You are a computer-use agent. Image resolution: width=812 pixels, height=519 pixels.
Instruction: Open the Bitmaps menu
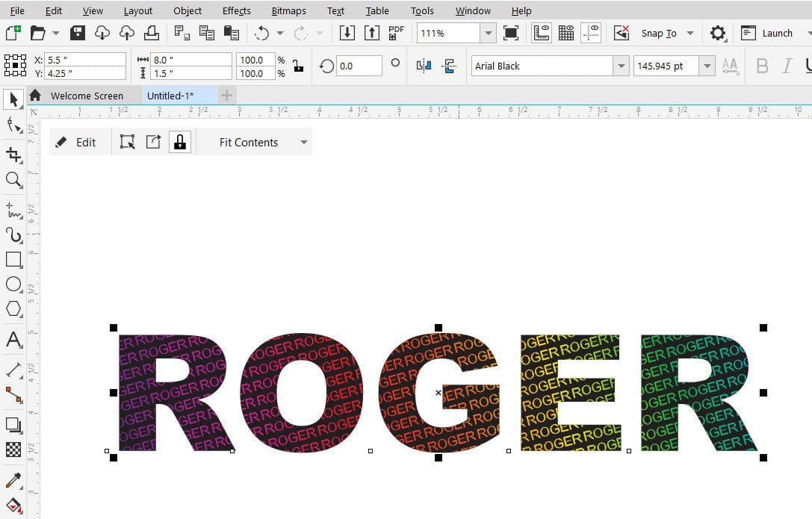pos(288,10)
